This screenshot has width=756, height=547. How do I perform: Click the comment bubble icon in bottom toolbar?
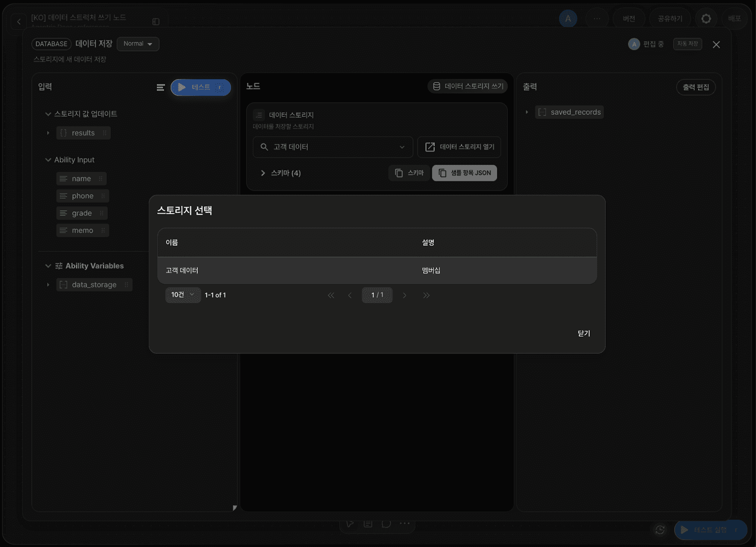click(386, 524)
